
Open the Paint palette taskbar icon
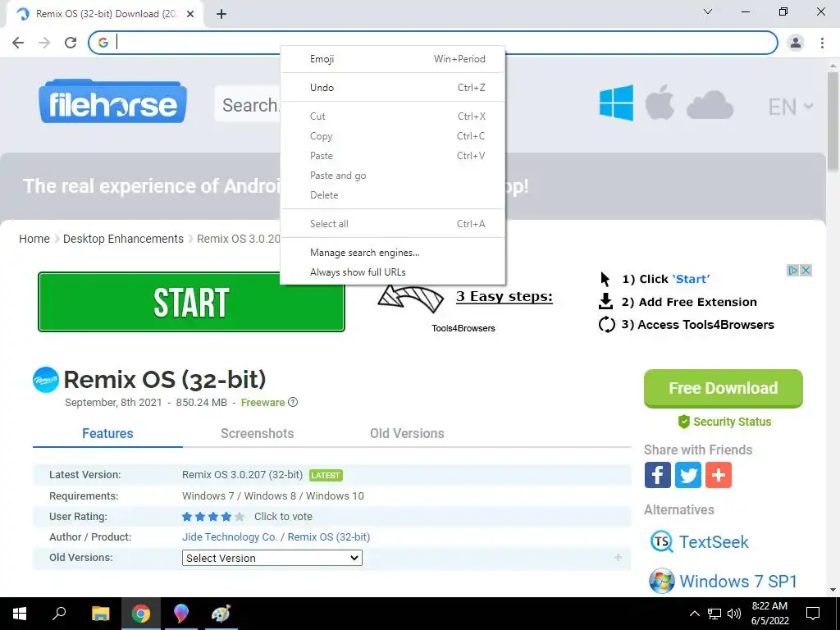pyautogui.click(x=221, y=614)
